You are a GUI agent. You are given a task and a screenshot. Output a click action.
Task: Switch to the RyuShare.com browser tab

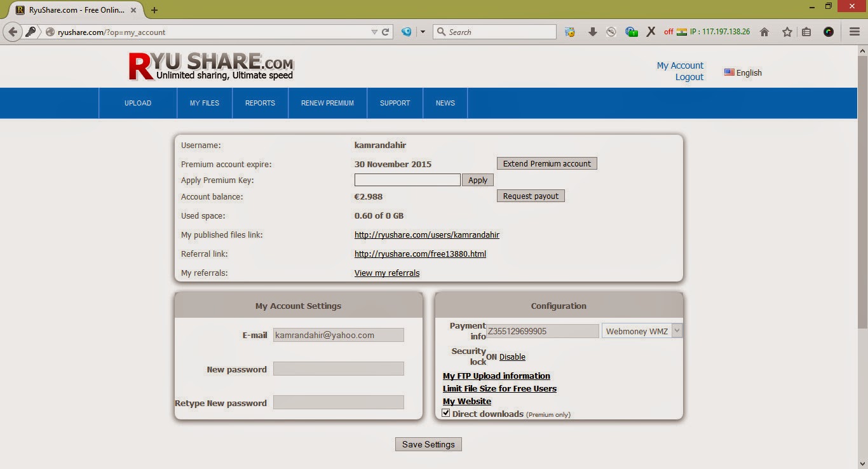click(77, 10)
